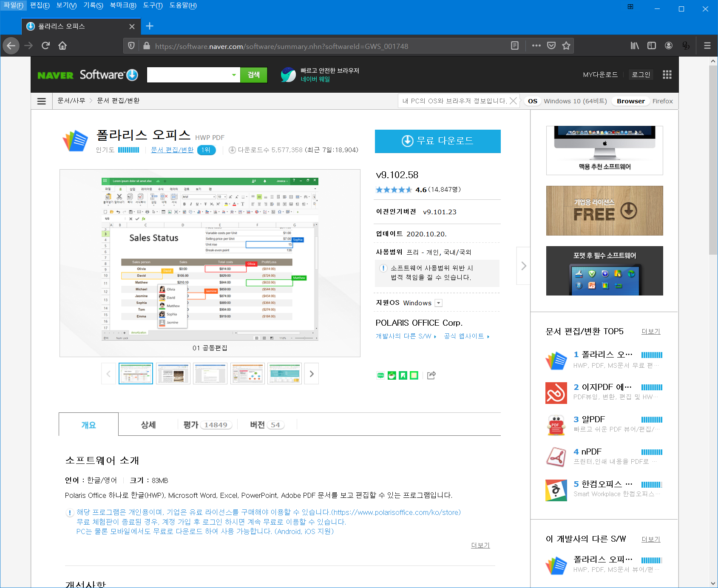
Task: Open 포맷 후 필수 소프트웨어 banner
Action: point(604,271)
